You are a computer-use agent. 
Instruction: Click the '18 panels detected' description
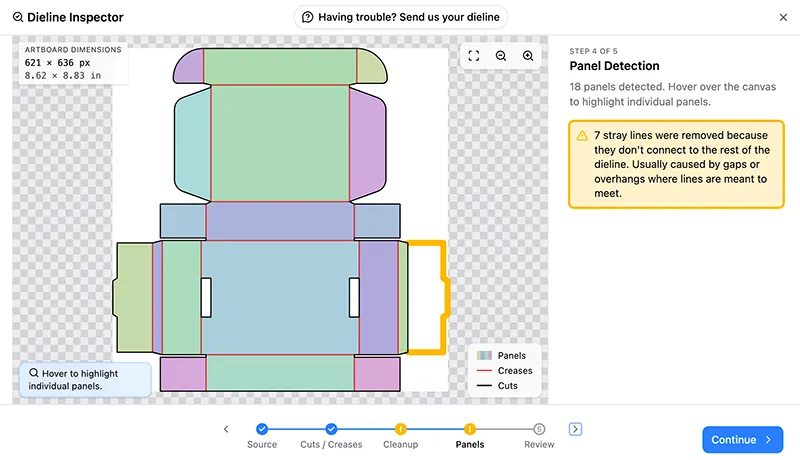tap(672, 94)
